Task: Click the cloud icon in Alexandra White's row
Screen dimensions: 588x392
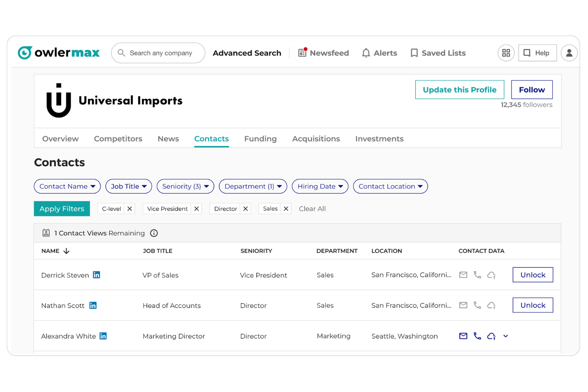Action: (491, 336)
